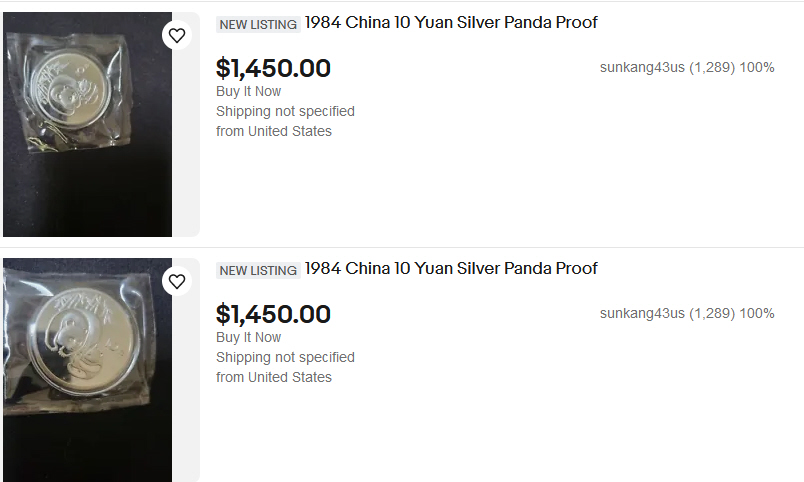Add the first Silver Panda listing to watchlist
804x482 pixels.
click(177, 36)
